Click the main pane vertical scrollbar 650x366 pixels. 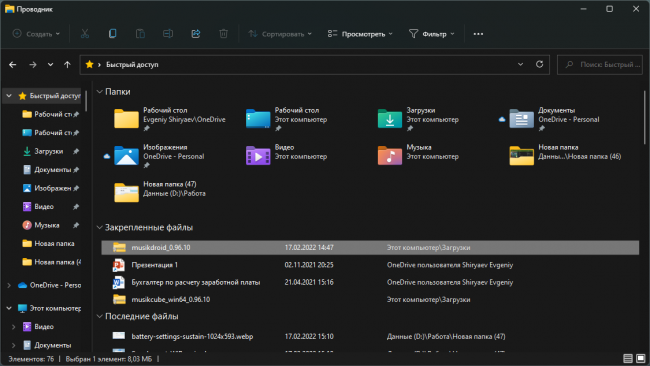(644, 118)
